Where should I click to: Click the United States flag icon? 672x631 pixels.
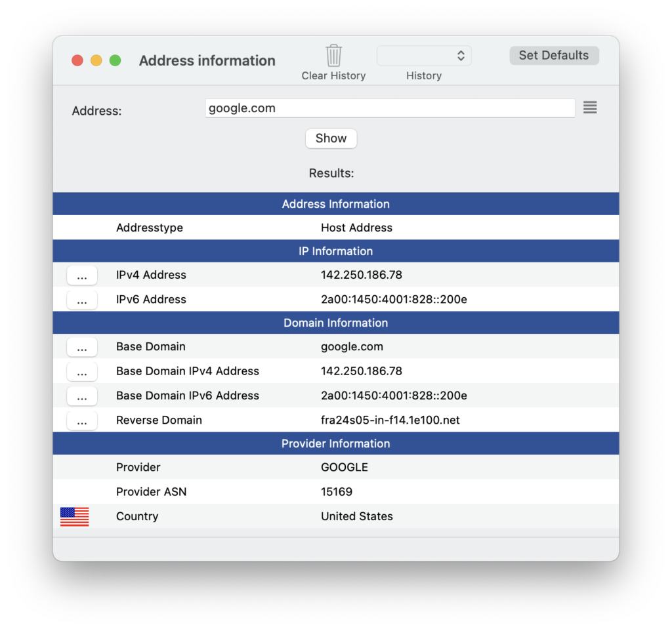75,516
